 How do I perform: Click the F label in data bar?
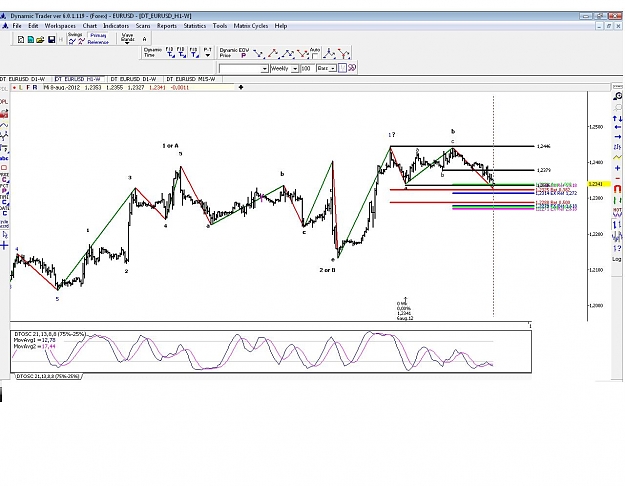(28, 87)
